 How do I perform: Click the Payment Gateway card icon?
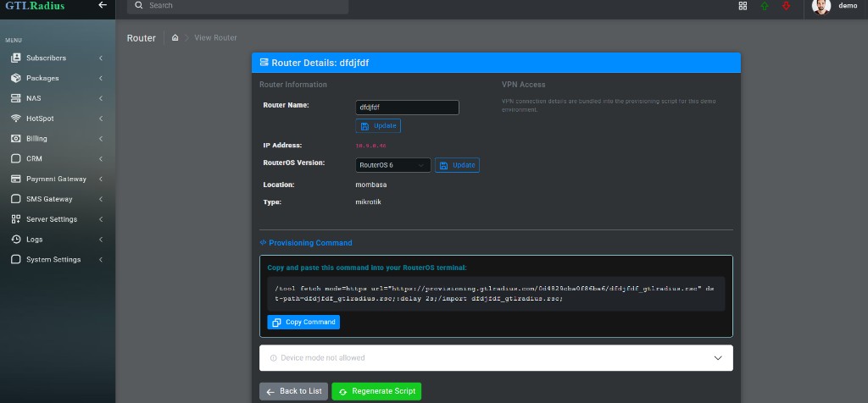click(x=16, y=179)
